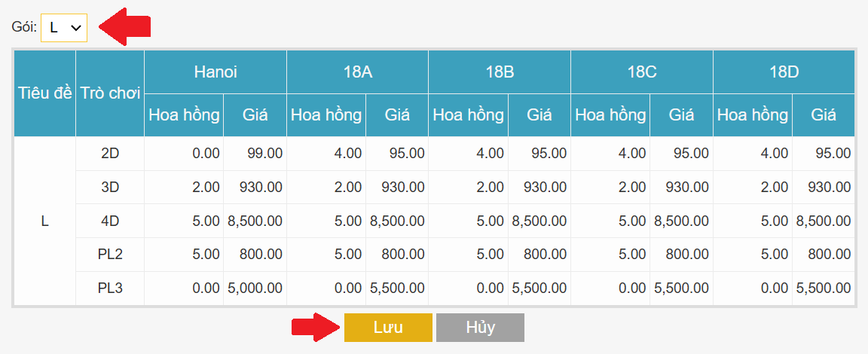Click the PL3 game row label
This screenshot has height=354, width=868.
[x=110, y=288]
